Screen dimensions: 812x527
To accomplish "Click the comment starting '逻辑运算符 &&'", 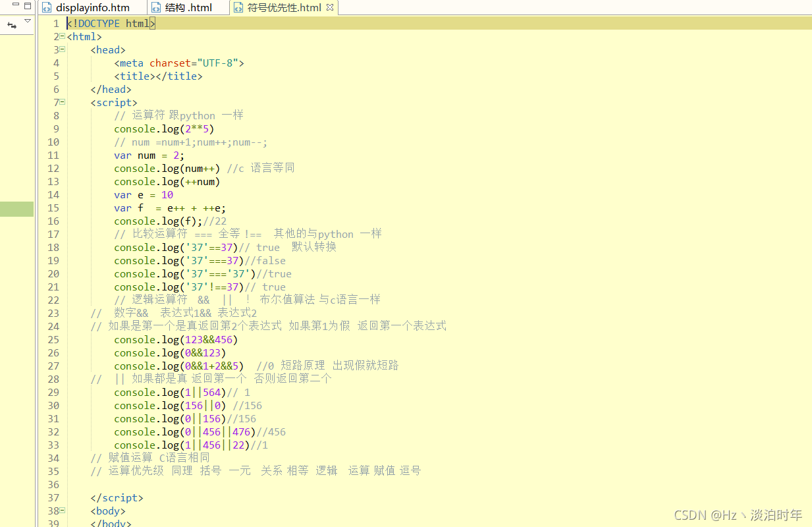I will pos(247,300).
